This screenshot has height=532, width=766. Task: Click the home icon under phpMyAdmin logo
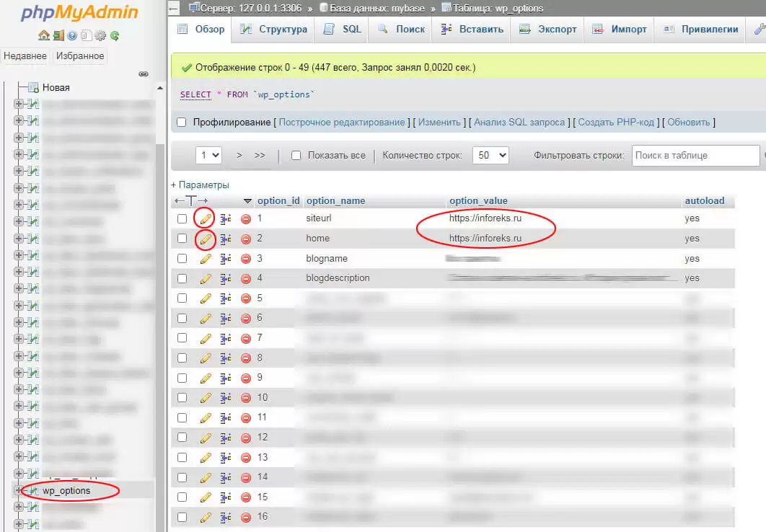tap(44, 35)
